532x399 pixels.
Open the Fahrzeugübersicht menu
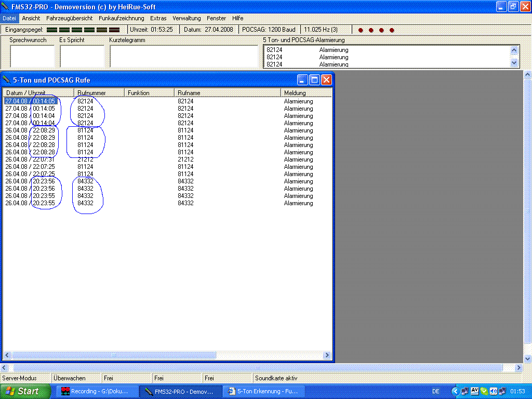[x=69, y=18]
